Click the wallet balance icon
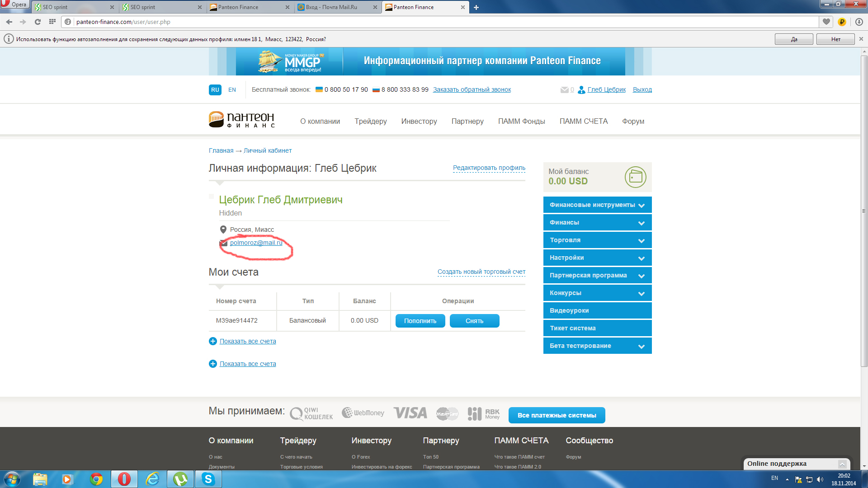The width and height of the screenshot is (868, 488). [x=636, y=177]
